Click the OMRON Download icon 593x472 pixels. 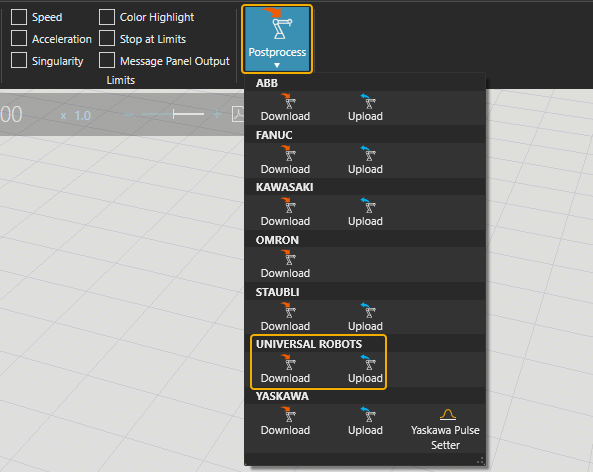(x=285, y=265)
